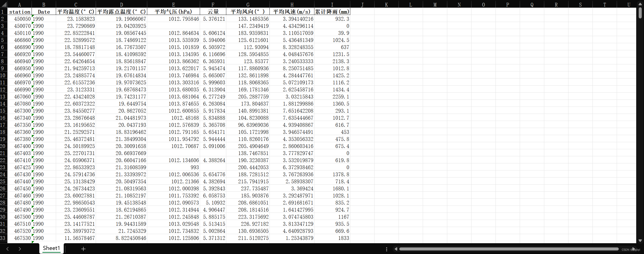
Task: Select row 33 header
Action: (x=4, y=238)
